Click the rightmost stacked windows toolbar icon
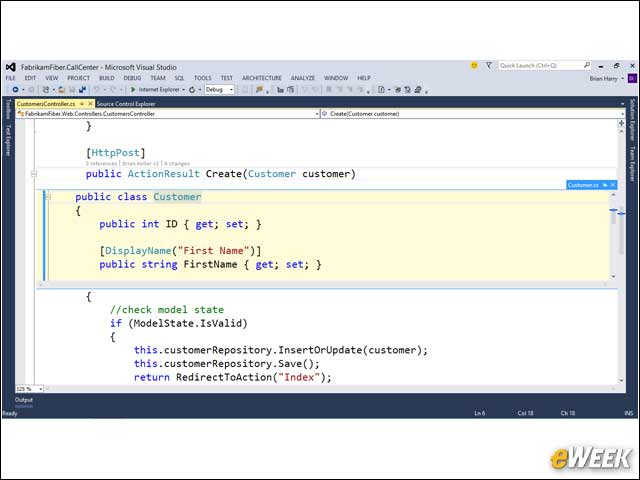Viewport: 640px width, 480px height. coord(418,89)
